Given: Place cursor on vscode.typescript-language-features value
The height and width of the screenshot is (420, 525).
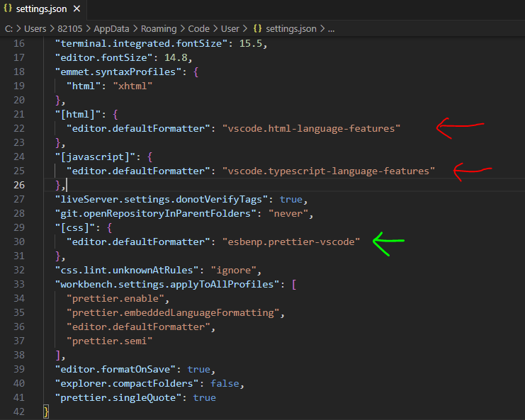Looking at the screenshot, I should (329, 171).
